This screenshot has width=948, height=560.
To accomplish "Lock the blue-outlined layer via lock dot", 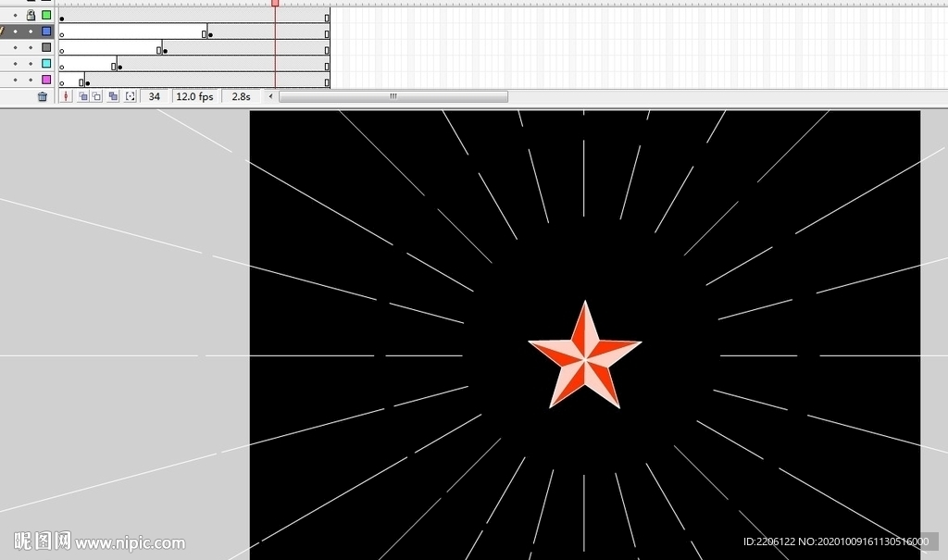I will (x=31, y=31).
